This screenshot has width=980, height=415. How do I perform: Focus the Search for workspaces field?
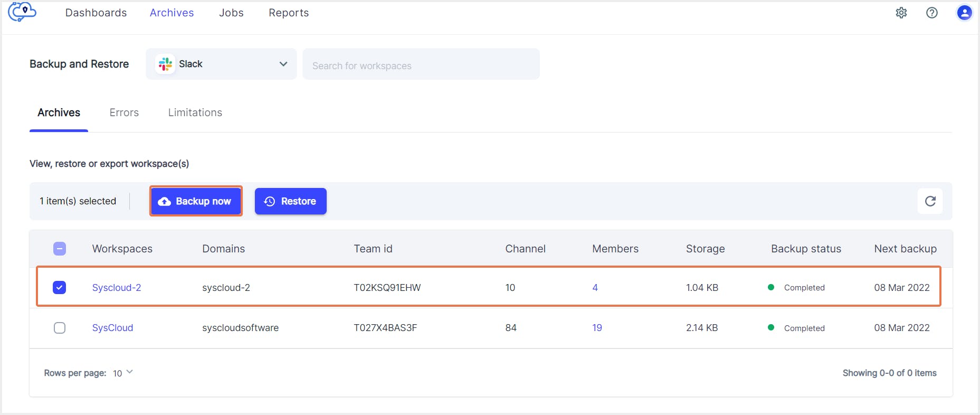pos(421,65)
